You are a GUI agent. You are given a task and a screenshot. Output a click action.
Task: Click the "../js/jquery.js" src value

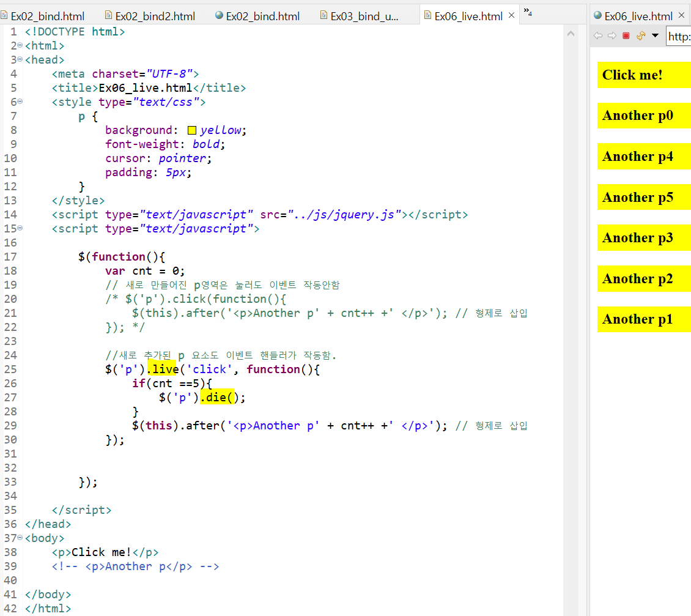pyautogui.click(x=344, y=214)
